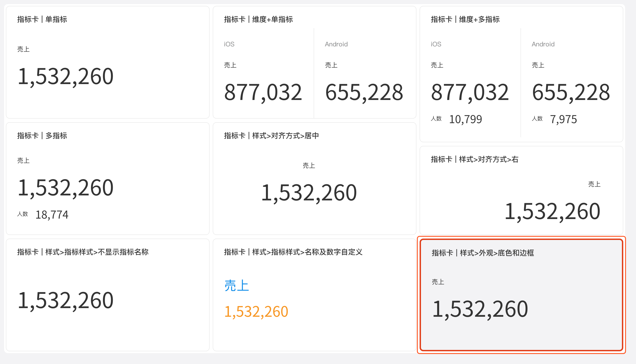Click the '指标卡 | 单指标' card title
The image size is (636, 364).
pyautogui.click(x=42, y=19)
